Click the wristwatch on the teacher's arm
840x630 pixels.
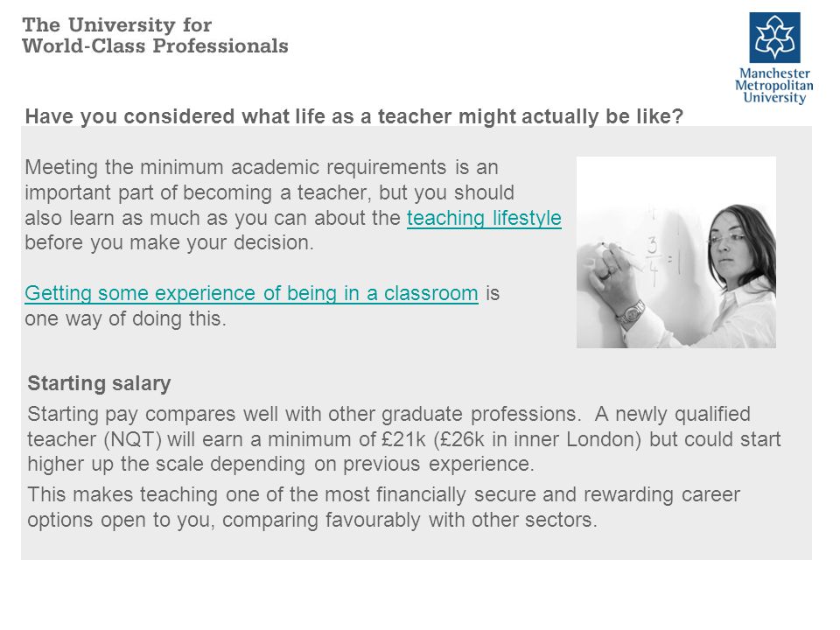click(x=631, y=312)
